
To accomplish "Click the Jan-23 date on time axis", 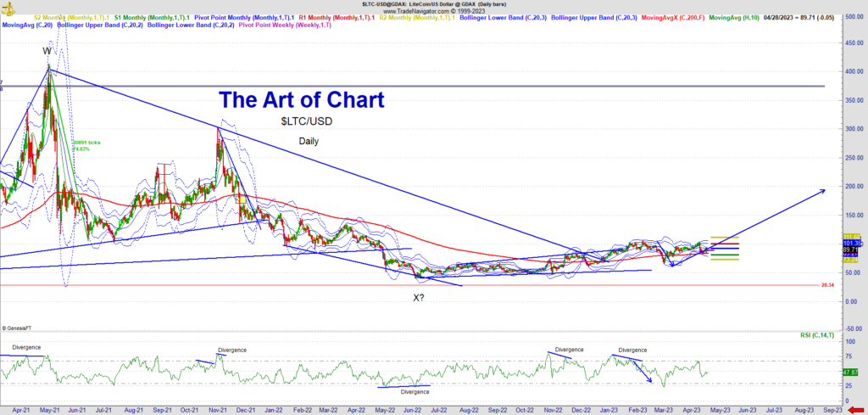I will (x=609, y=409).
